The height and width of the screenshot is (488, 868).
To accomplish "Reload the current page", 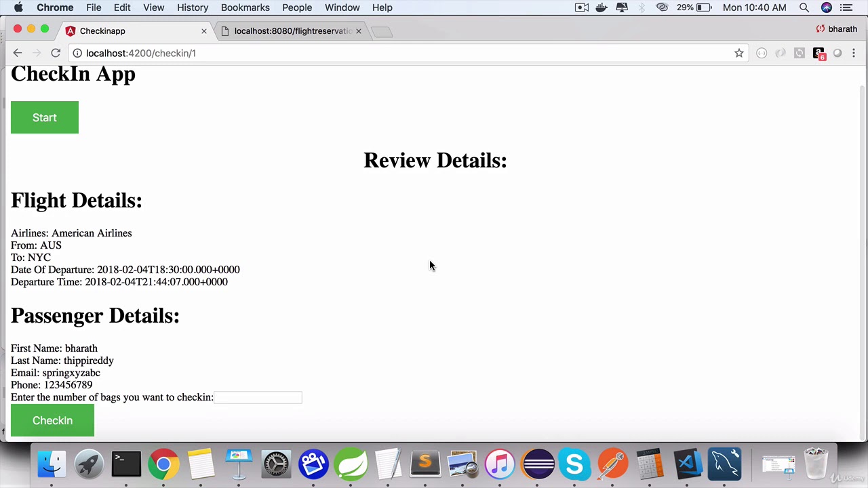I will pyautogui.click(x=56, y=53).
